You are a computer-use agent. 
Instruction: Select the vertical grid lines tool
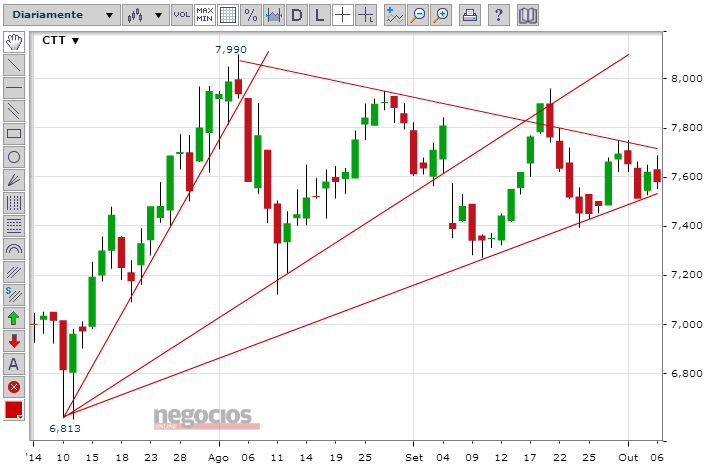point(14,203)
